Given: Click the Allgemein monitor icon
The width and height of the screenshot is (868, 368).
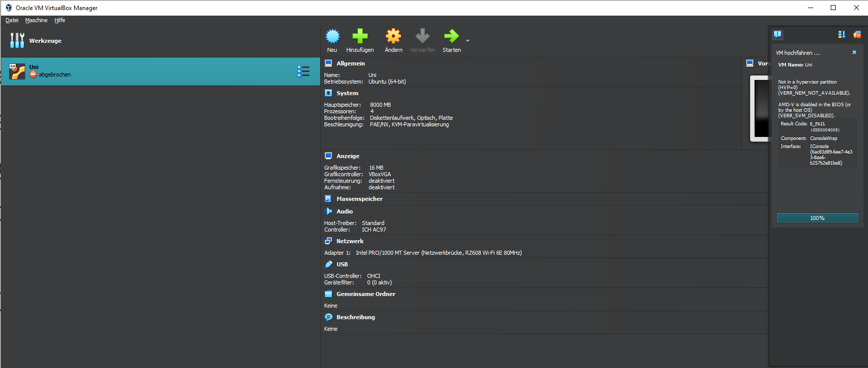Looking at the screenshot, I should [x=329, y=63].
